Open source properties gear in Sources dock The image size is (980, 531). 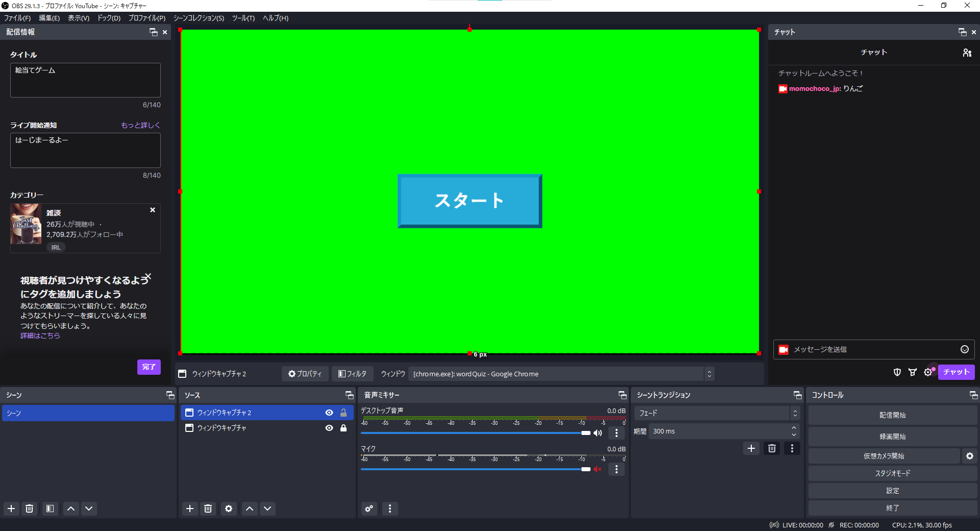point(229,509)
